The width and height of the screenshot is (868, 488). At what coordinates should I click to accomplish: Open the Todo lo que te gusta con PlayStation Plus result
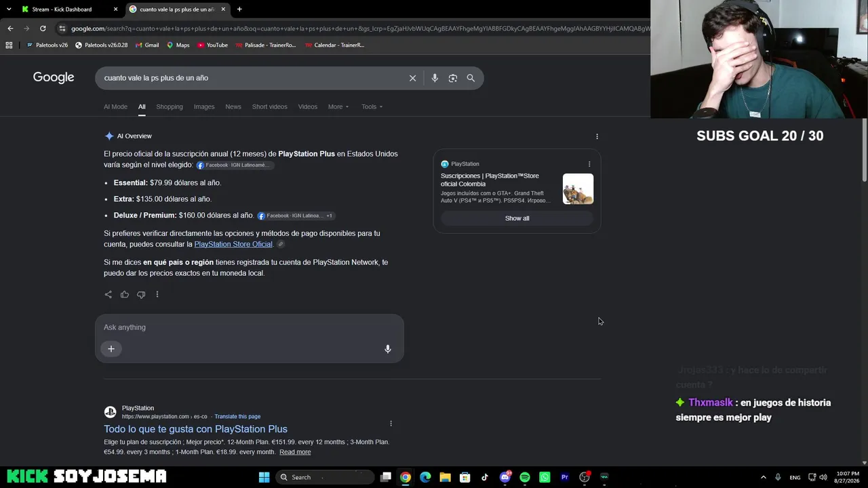pos(195,429)
